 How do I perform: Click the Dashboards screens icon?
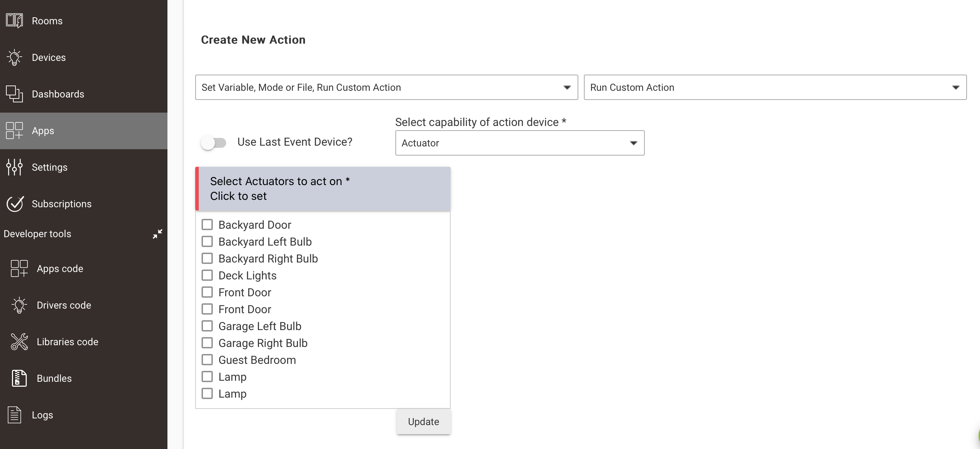[14, 94]
